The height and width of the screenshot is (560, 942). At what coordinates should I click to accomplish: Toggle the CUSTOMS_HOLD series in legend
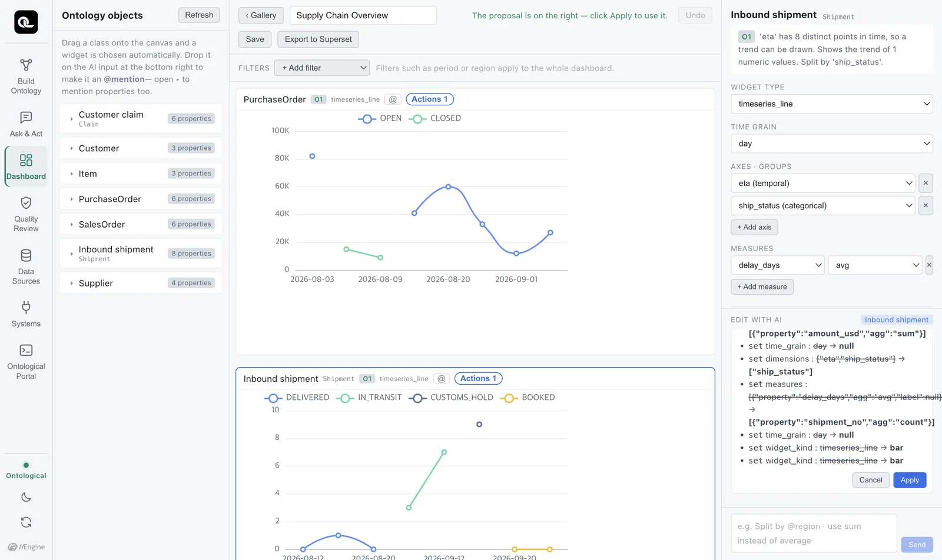[451, 398]
